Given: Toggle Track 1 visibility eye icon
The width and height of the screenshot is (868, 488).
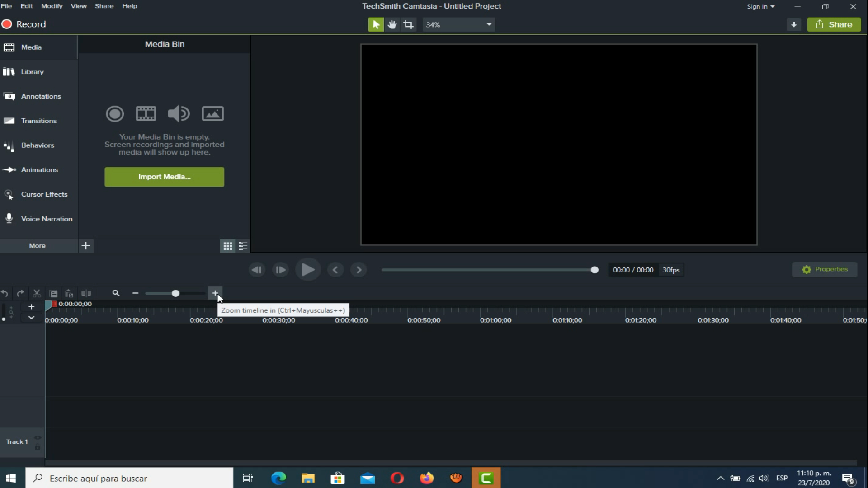Looking at the screenshot, I should coord(38,437).
